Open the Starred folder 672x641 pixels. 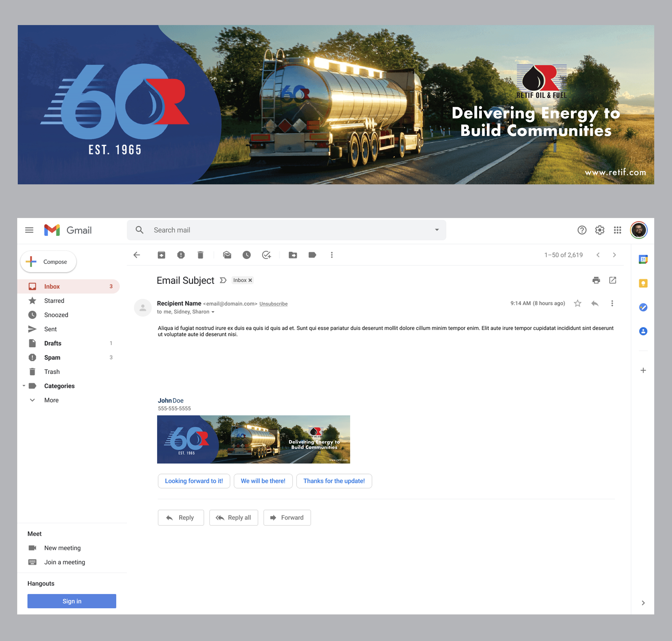click(x=54, y=301)
